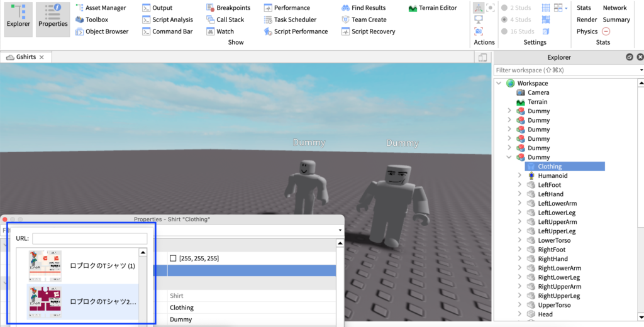This screenshot has height=327, width=644.
Task: Select RightUpperArm in Explorer tree
Action: 559,286
